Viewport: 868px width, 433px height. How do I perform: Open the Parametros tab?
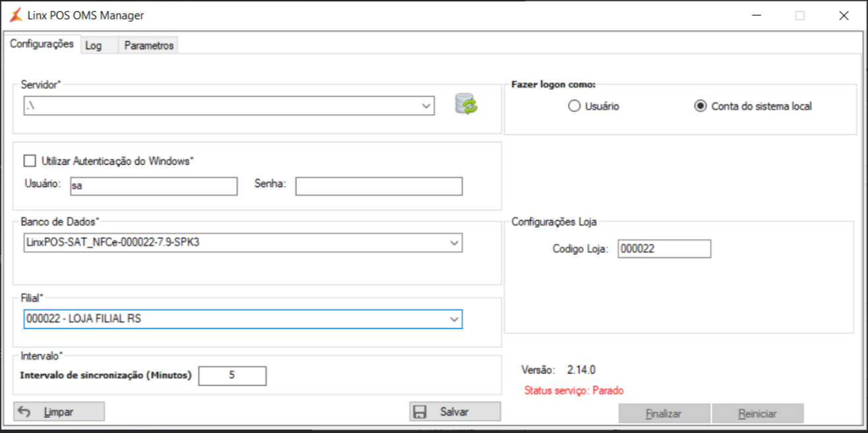point(148,45)
